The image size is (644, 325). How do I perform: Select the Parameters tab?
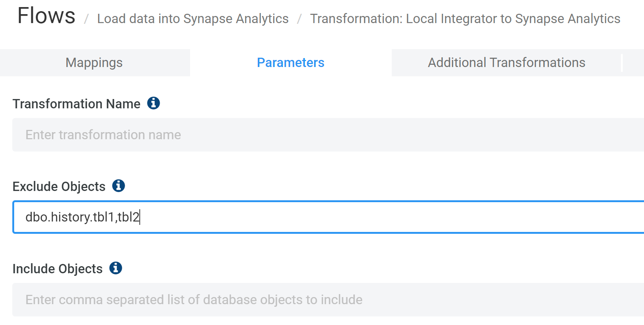[x=290, y=63]
